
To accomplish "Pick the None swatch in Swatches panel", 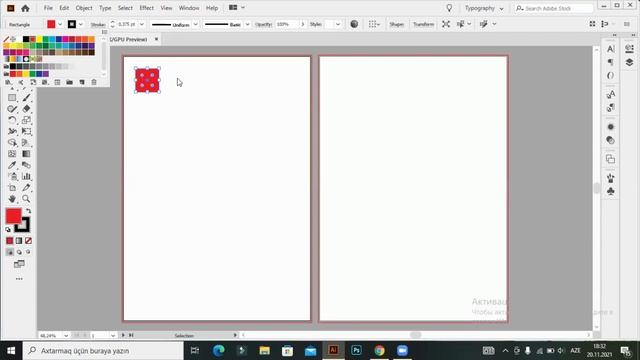I will 6,39.
